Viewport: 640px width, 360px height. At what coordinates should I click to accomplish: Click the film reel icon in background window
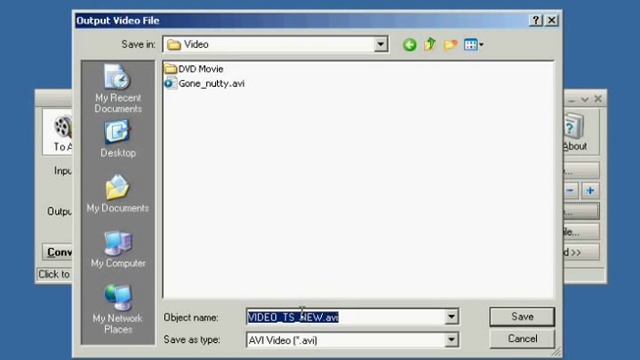coord(63,127)
